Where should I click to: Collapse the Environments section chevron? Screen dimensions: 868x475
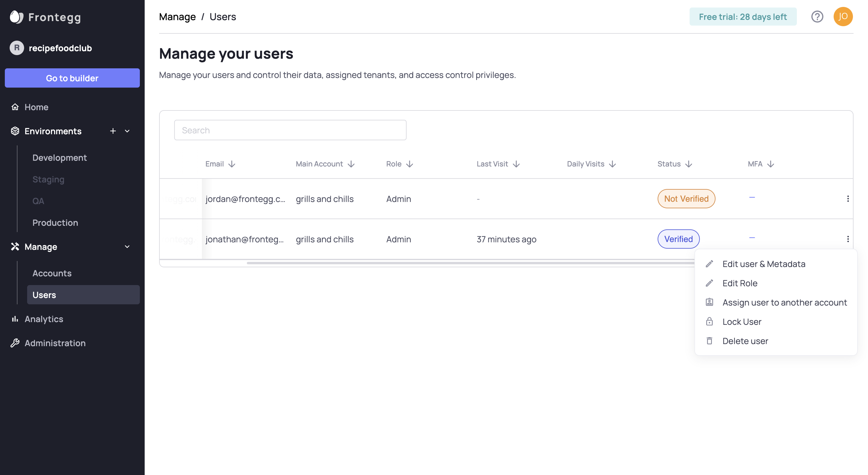click(x=127, y=131)
